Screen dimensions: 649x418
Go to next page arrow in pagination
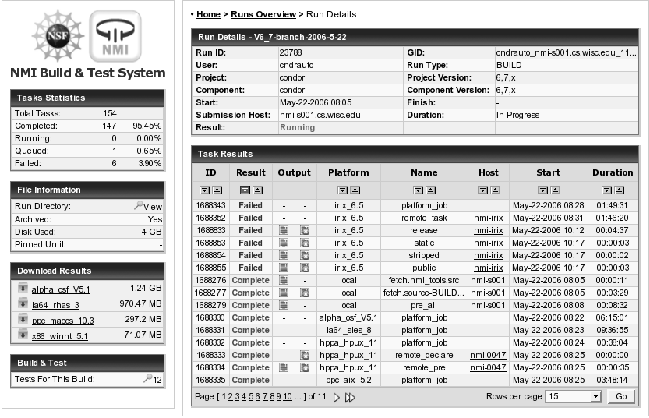(335, 397)
